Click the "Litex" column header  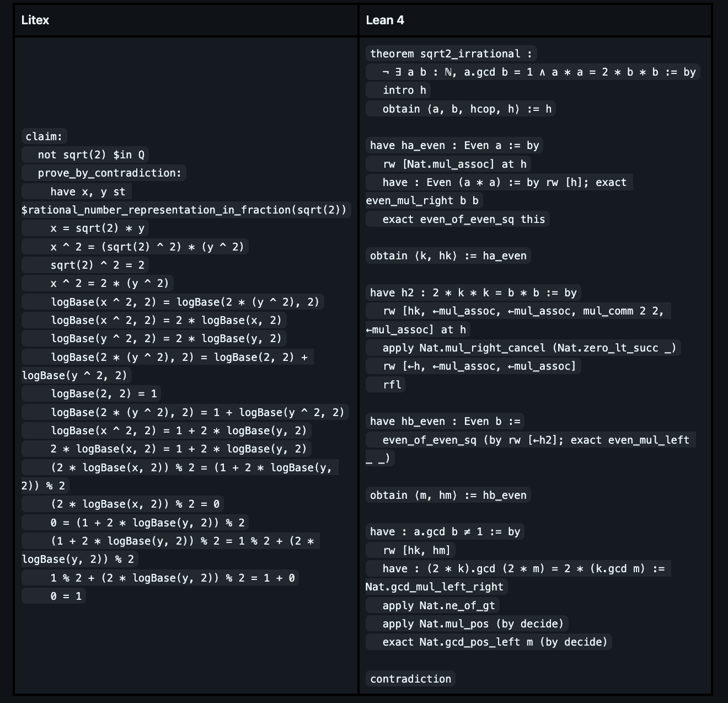35,20
